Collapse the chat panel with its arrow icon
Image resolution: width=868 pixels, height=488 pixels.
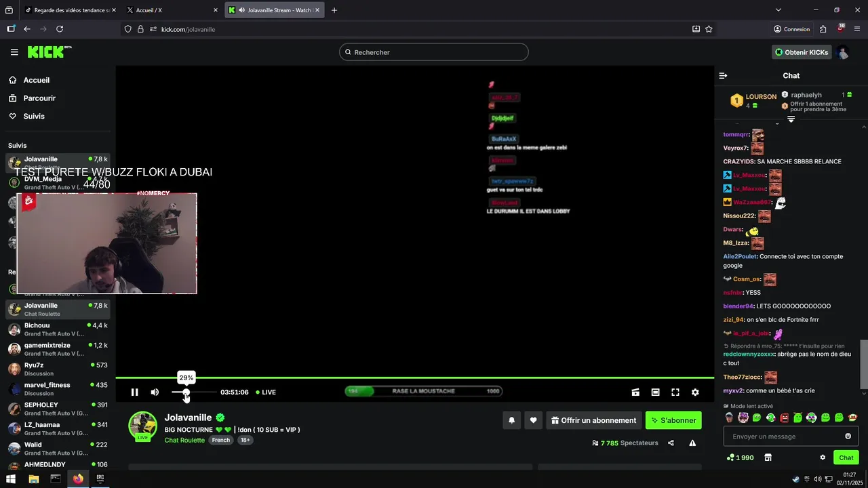(723, 76)
